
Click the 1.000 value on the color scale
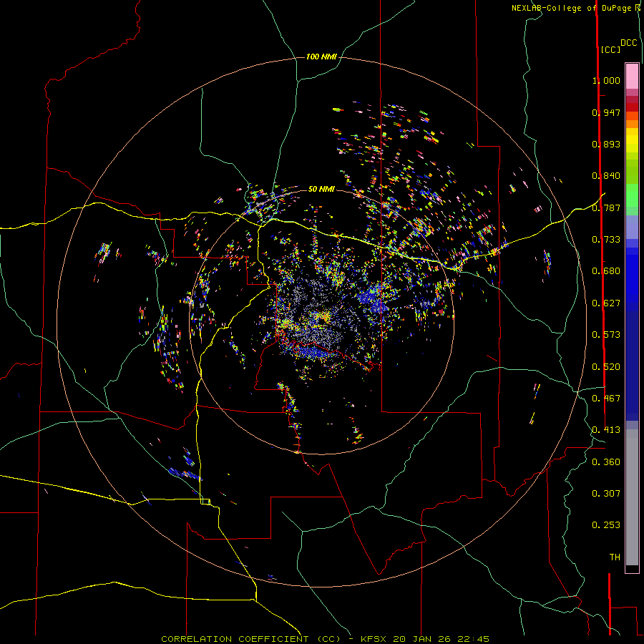tap(606, 80)
